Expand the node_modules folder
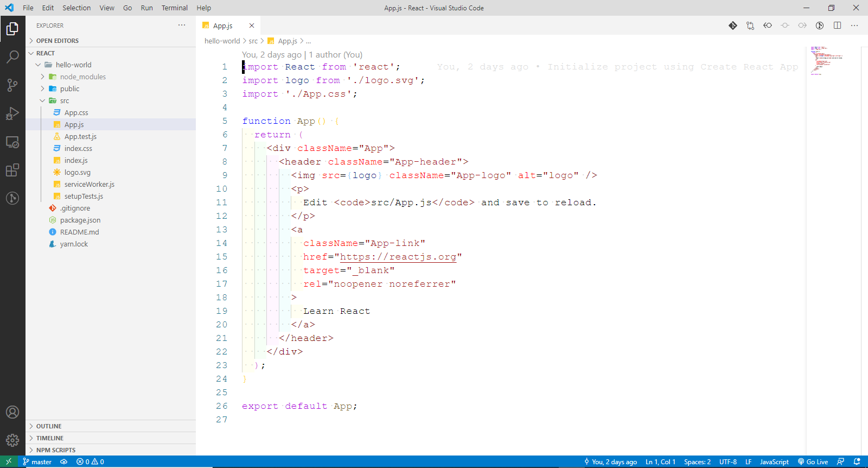 111,77
